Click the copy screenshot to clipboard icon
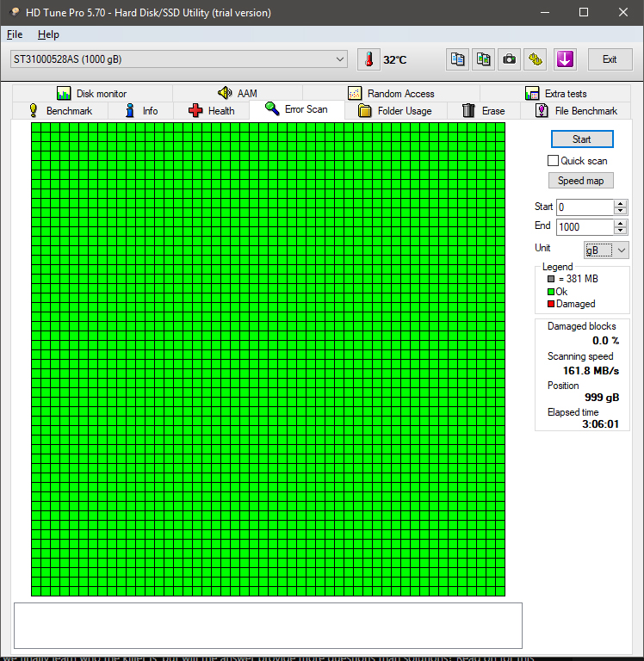 click(484, 59)
